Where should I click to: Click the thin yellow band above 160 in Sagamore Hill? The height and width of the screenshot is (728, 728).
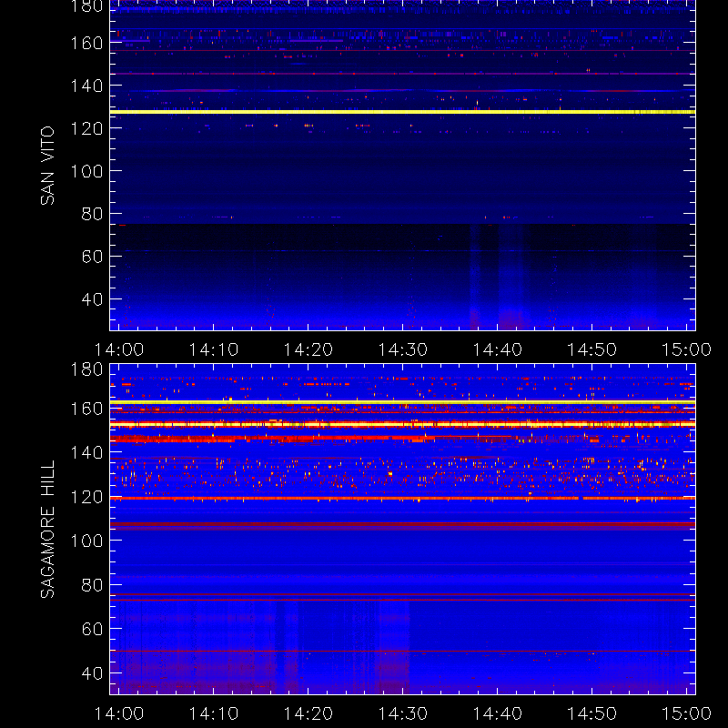point(402,402)
